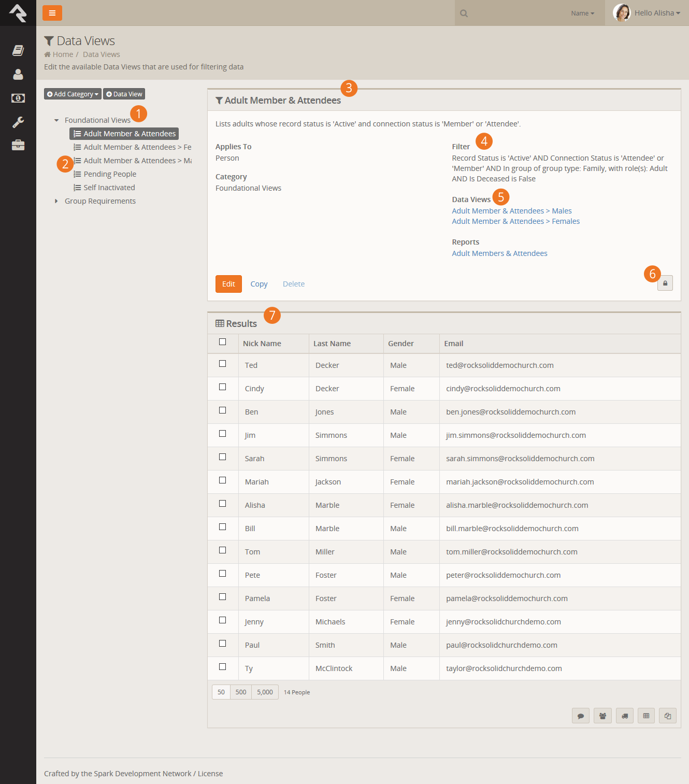
Task: Click the orange Edit button
Action: 228,284
